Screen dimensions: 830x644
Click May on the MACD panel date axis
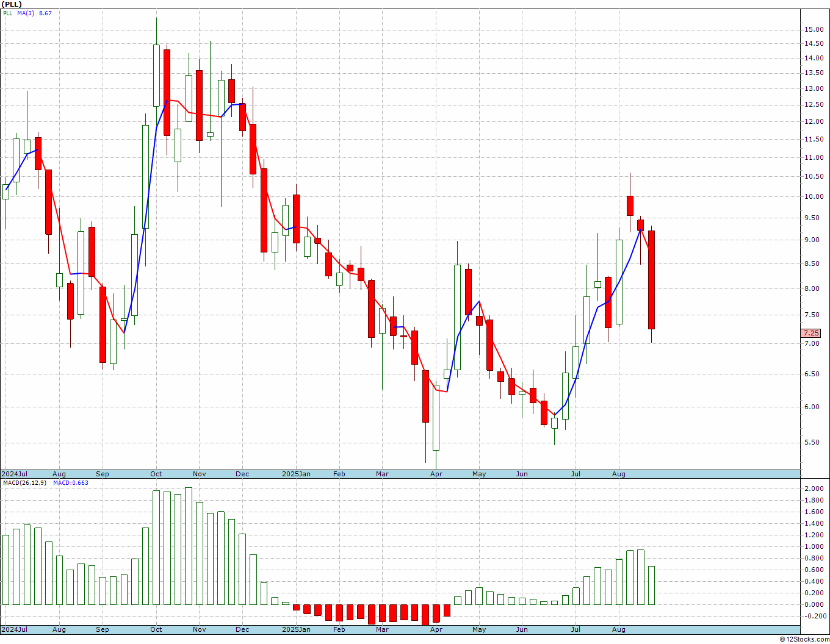(480, 629)
